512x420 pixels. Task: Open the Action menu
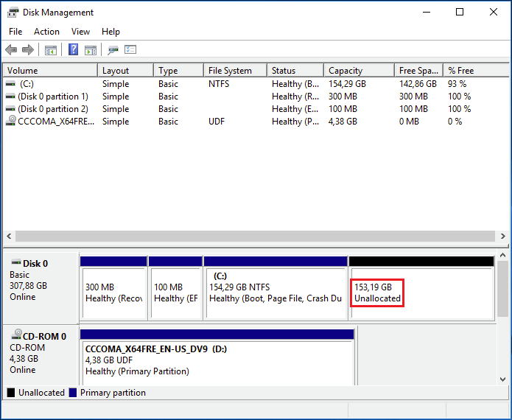click(46, 32)
